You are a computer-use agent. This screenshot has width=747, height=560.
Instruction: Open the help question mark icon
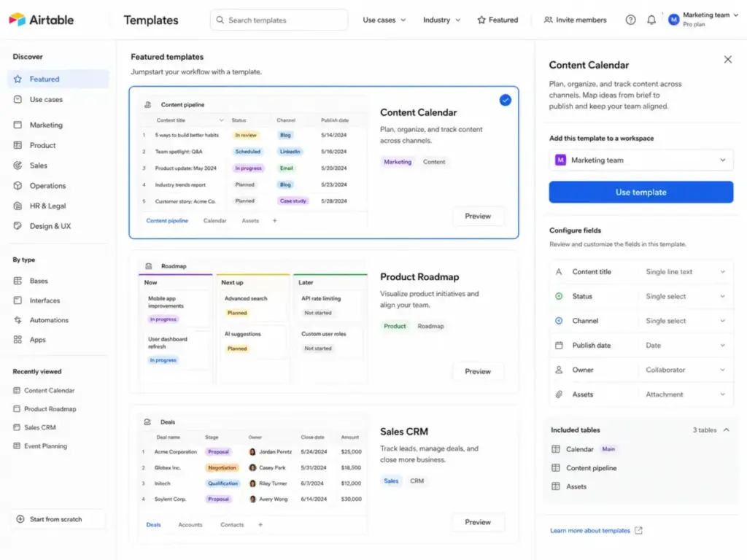(630, 20)
